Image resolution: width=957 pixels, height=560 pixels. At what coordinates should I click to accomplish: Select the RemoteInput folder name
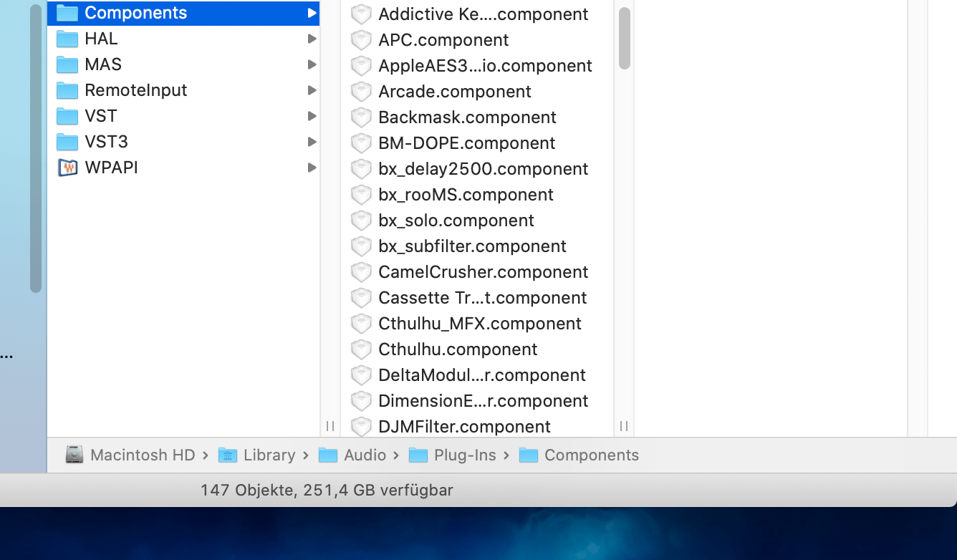(x=136, y=90)
